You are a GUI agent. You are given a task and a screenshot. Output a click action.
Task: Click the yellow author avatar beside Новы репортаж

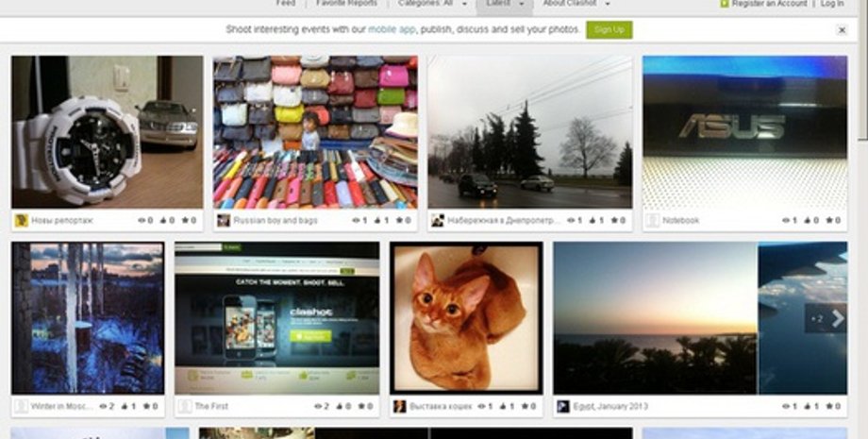click(x=22, y=220)
